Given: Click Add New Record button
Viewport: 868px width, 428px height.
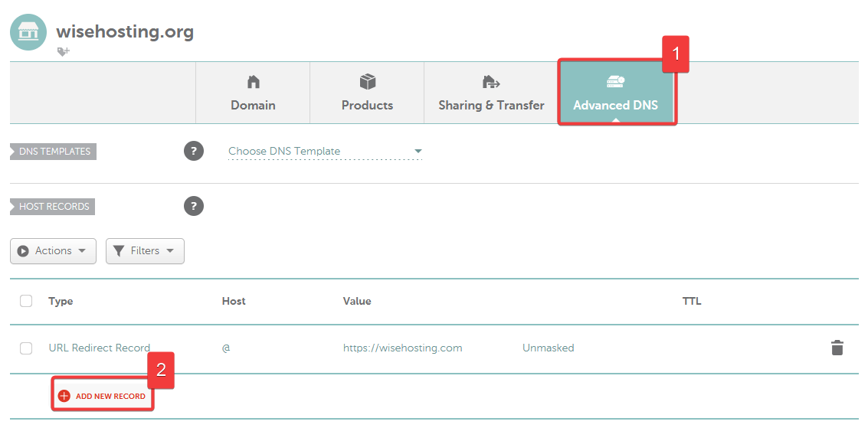Looking at the screenshot, I should tap(103, 396).
